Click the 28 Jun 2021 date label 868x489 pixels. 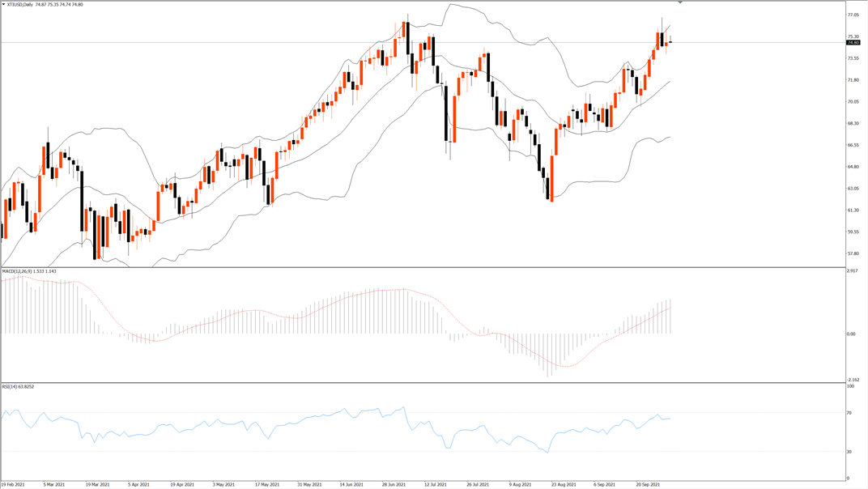[394, 485]
